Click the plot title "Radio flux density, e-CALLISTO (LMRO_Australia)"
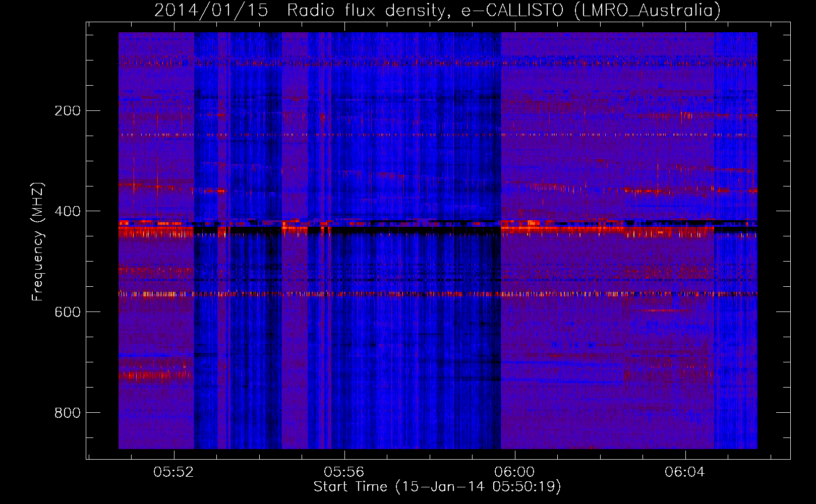 point(504,10)
